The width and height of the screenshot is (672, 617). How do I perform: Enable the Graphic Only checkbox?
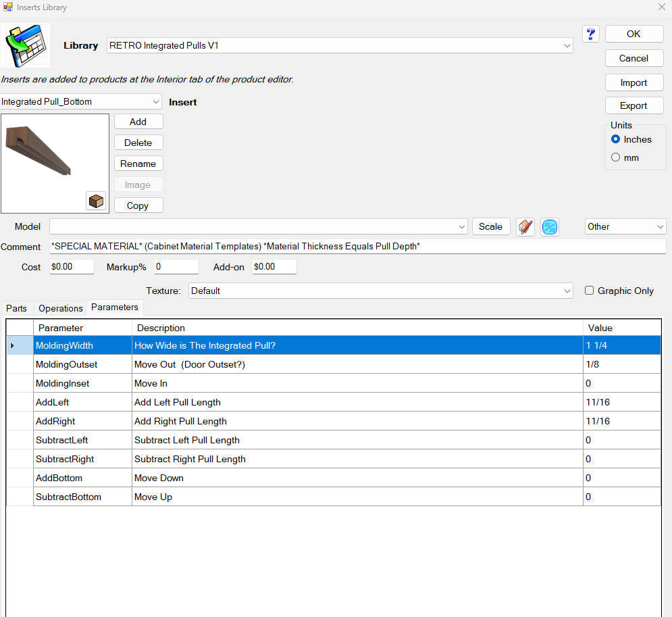tap(590, 291)
